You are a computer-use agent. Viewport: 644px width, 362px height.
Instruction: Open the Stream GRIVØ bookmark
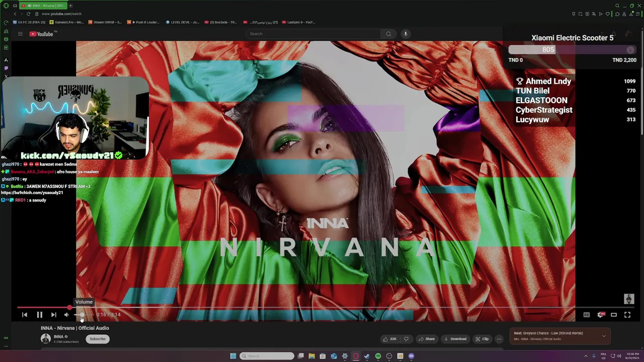click(105, 22)
